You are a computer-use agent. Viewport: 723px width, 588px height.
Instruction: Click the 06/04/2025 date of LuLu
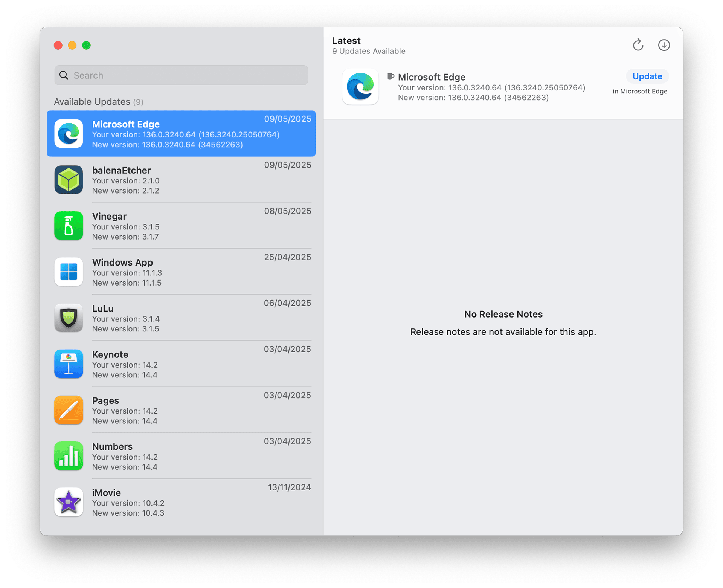(x=287, y=303)
